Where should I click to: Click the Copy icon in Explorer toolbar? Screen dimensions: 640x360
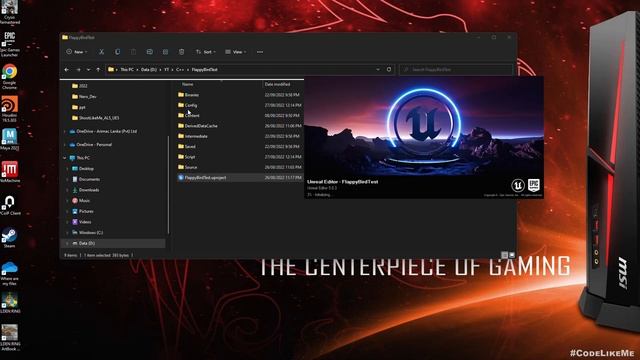pyautogui.click(x=118, y=52)
